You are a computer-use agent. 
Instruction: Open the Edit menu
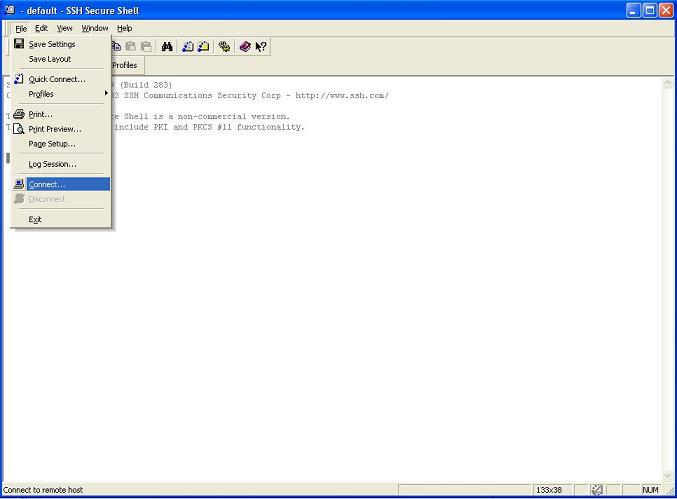pos(41,28)
